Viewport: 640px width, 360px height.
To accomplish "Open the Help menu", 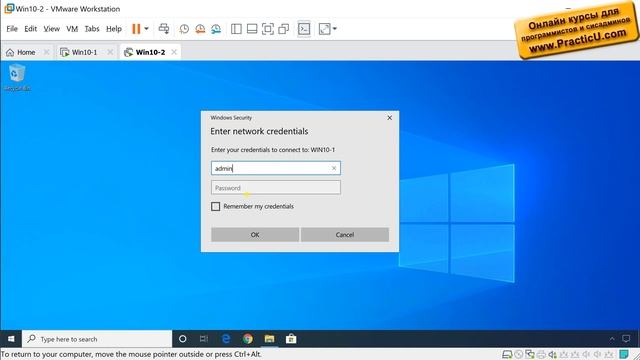I will point(114,29).
